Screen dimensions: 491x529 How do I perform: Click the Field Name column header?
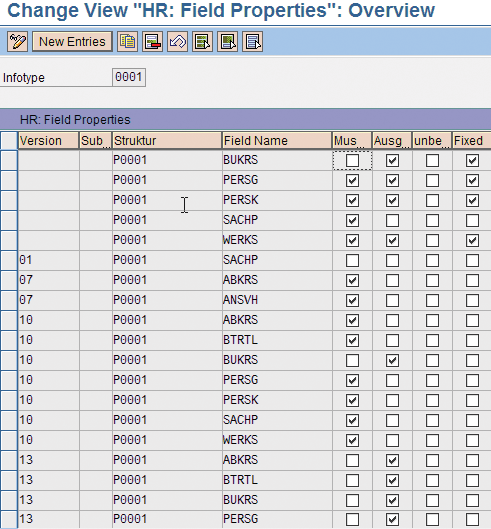point(277,141)
